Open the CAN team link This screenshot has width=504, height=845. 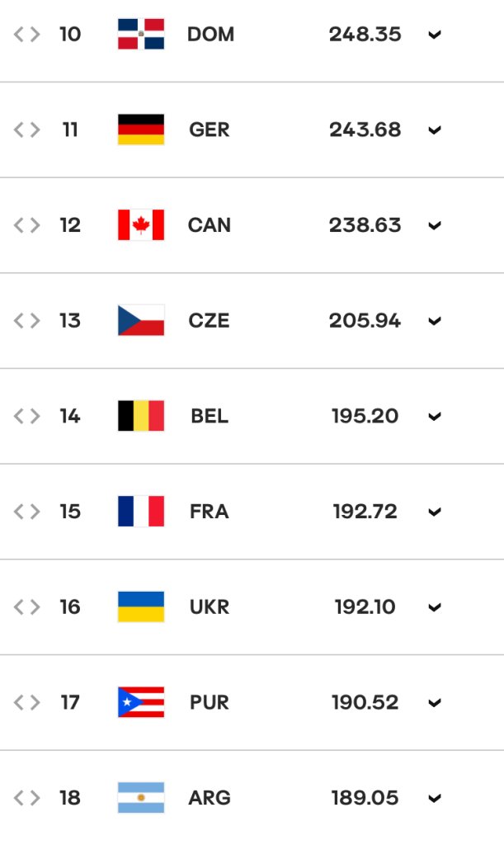pyautogui.click(x=210, y=224)
